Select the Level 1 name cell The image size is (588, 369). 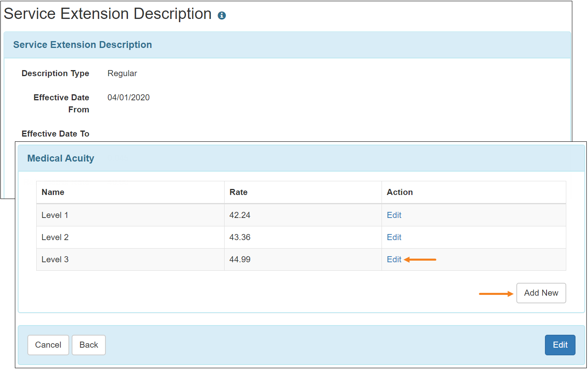coord(55,215)
